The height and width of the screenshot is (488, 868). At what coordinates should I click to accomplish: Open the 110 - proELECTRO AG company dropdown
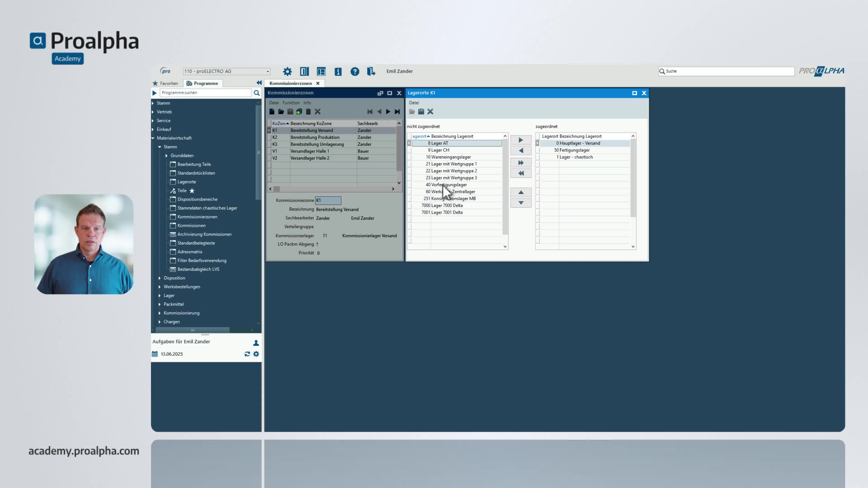pos(268,71)
